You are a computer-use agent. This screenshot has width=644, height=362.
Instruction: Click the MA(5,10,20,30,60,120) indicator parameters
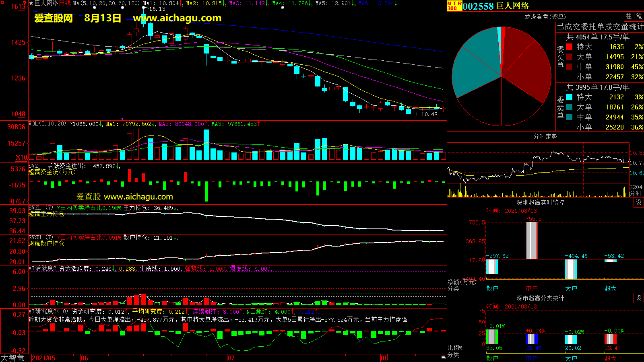106,3
